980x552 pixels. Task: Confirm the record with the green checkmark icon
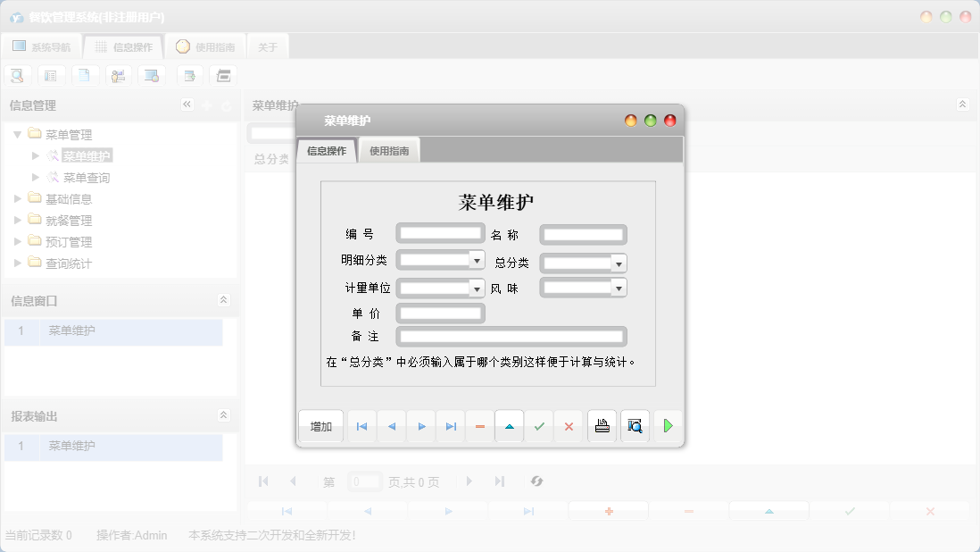539,426
